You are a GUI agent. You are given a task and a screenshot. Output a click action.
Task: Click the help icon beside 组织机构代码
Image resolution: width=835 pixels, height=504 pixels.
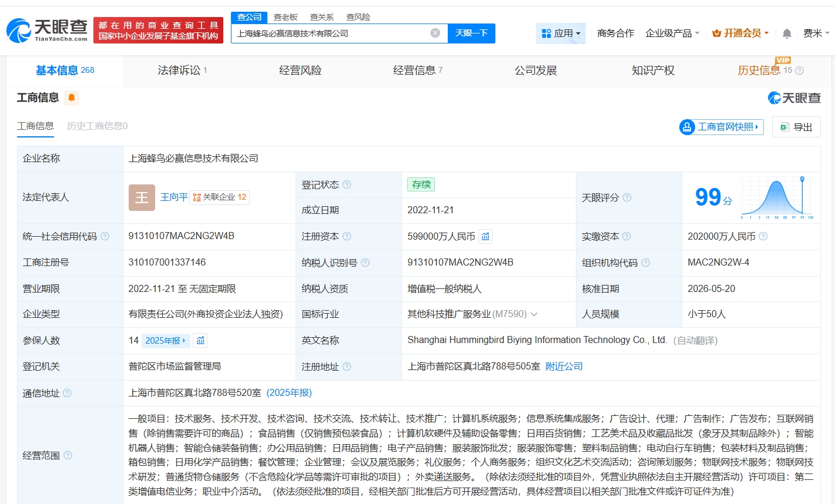tap(645, 263)
